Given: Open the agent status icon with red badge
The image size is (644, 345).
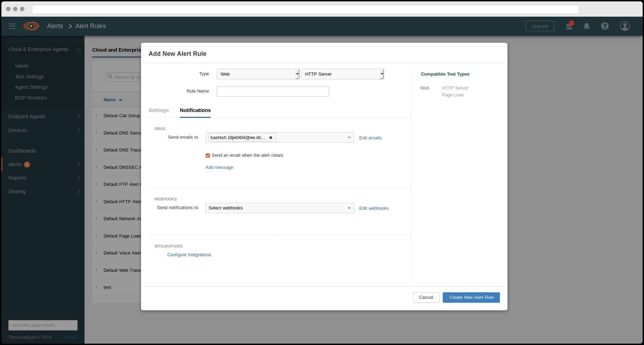Looking at the screenshot, I should point(569,26).
